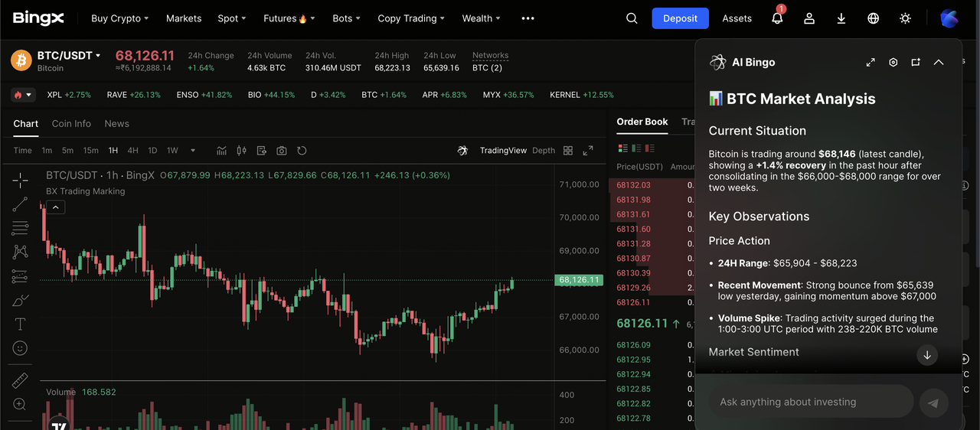Screen dimensions: 980x430
Task: Select the 4H timeframe
Action: [133, 151]
